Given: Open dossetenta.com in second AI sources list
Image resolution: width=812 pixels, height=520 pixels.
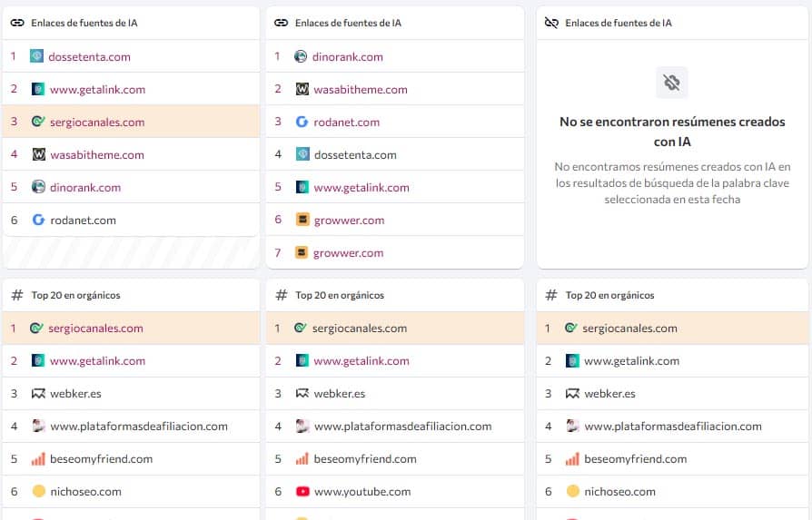Looking at the screenshot, I should click(x=355, y=154).
